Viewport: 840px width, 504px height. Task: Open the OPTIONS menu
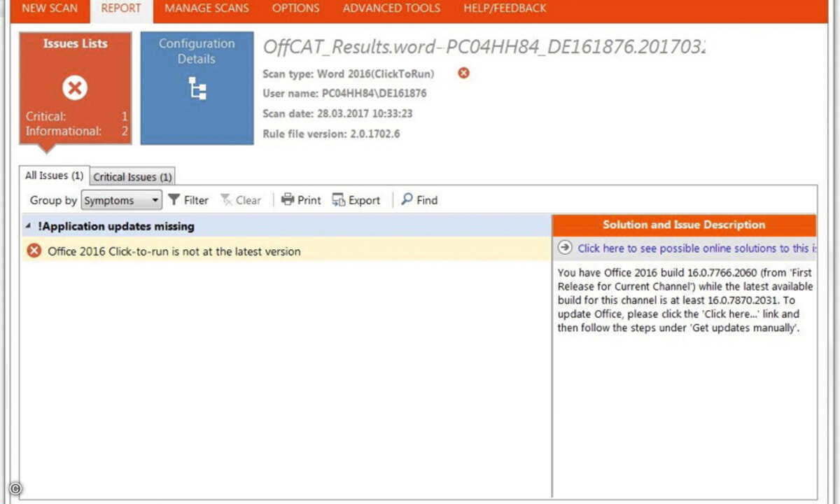point(295,8)
